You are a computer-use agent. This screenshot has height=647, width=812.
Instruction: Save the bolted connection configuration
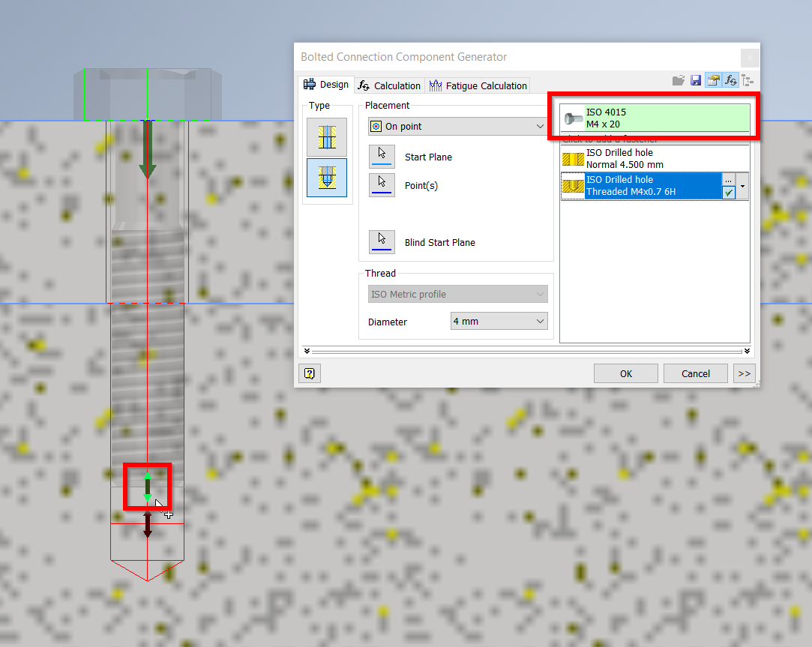695,79
